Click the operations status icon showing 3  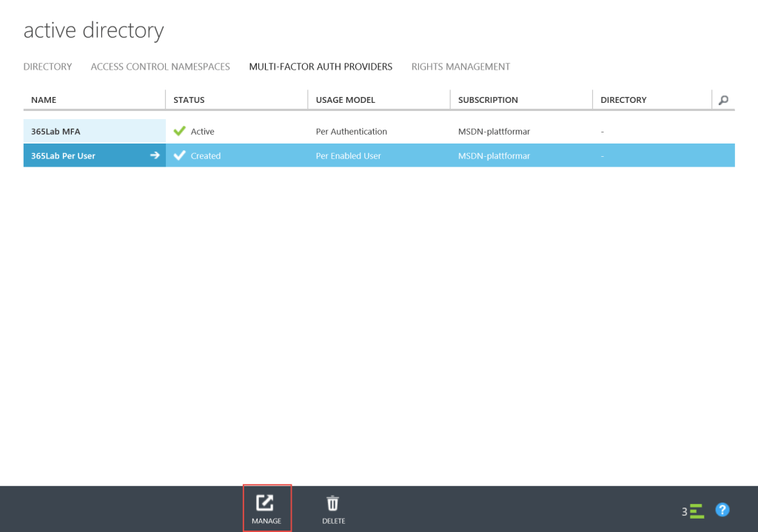693,510
